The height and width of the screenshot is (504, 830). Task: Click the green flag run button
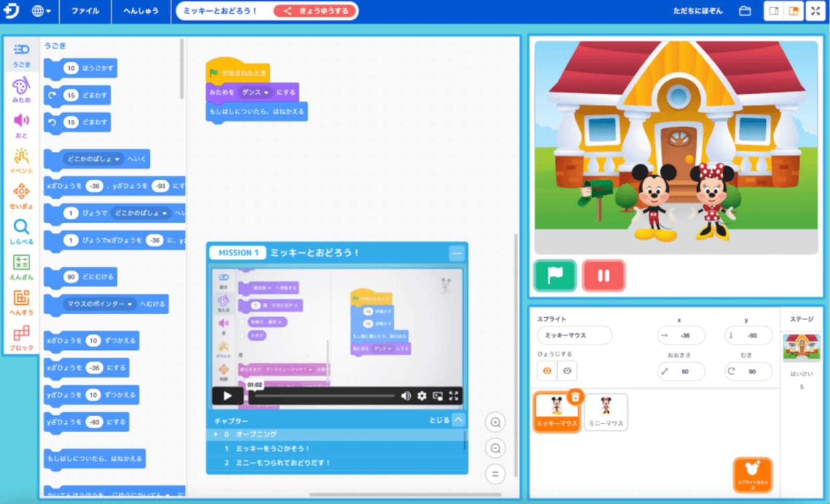point(555,276)
